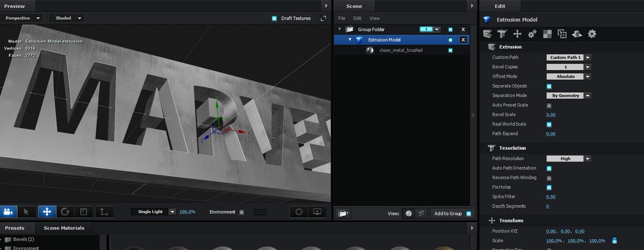The image size is (644, 250).
Task: Activate the move tool in Preview toolbar
Action: coord(47,211)
